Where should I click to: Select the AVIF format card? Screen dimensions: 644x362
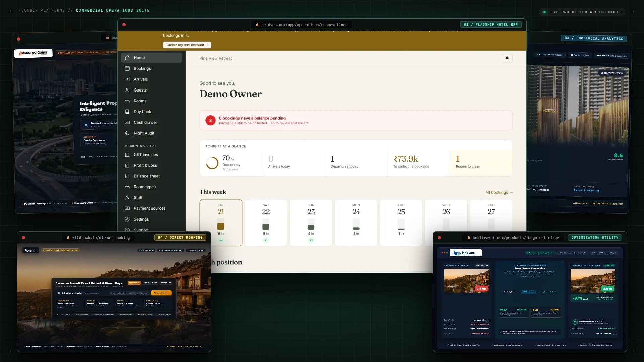coord(546,312)
